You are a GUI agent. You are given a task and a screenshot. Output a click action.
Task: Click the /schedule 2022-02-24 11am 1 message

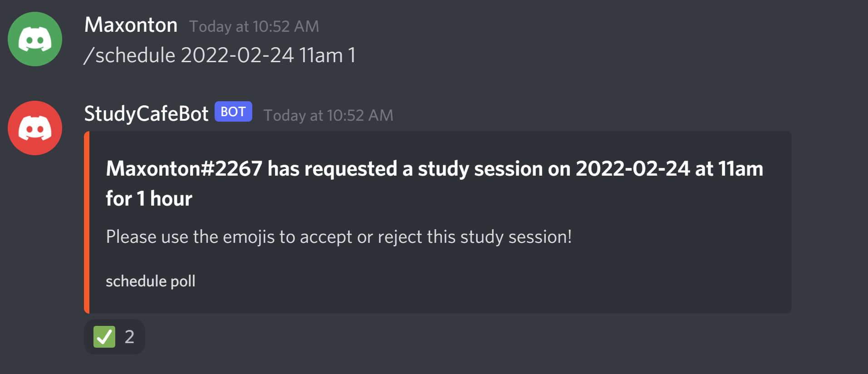pyautogui.click(x=220, y=55)
